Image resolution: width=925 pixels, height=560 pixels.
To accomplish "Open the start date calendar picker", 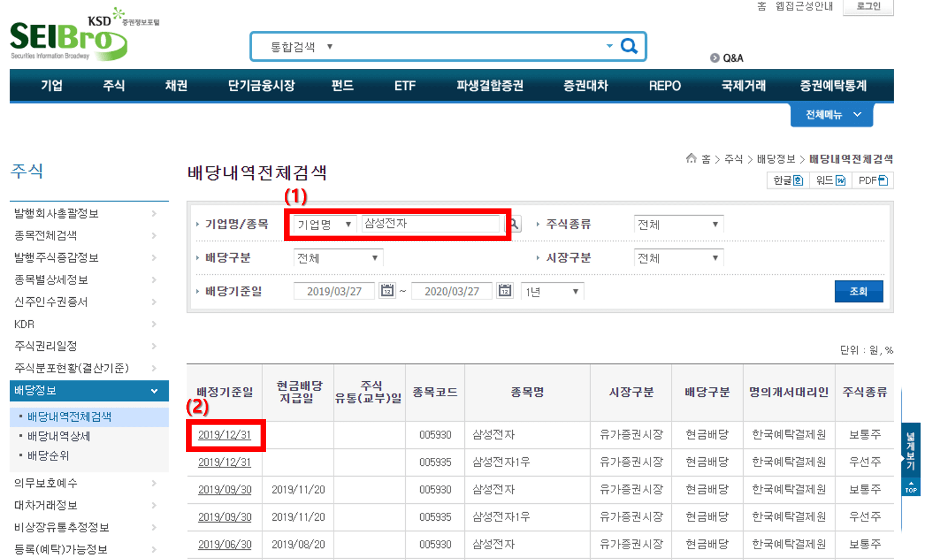I will (387, 291).
